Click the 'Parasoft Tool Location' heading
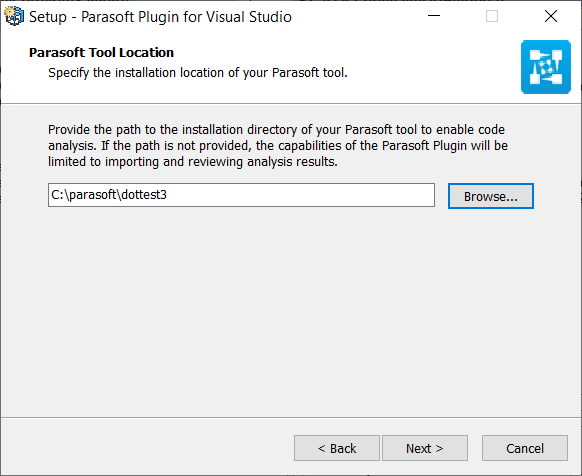The height and width of the screenshot is (476, 582). (x=101, y=53)
